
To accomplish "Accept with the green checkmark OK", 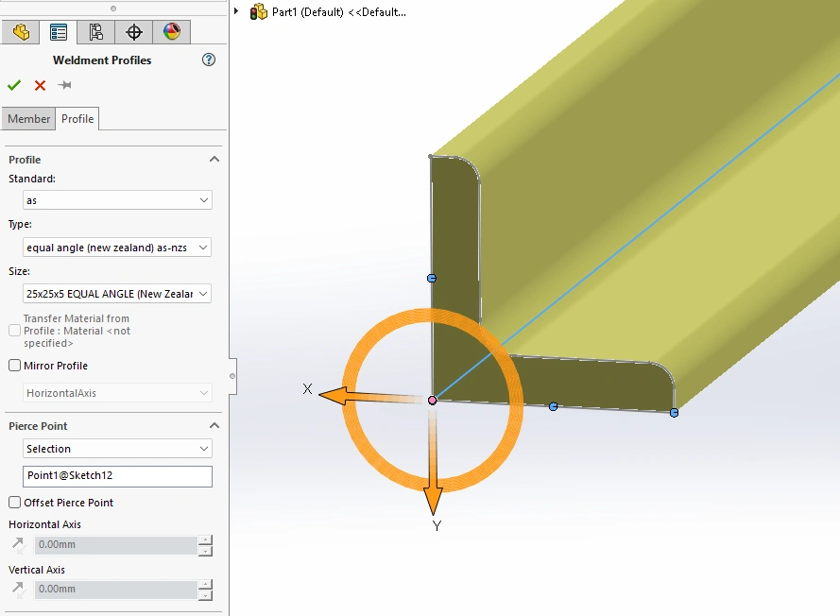I will 14,85.
